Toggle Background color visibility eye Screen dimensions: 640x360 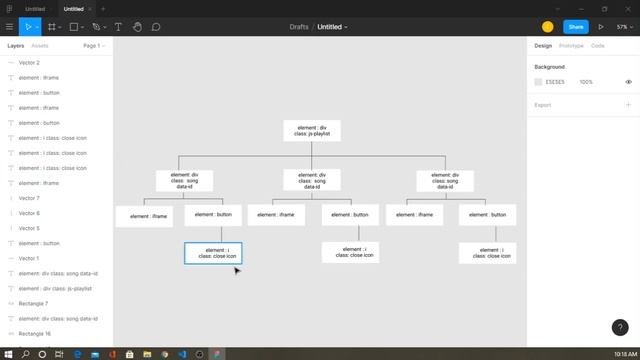pyautogui.click(x=629, y=82)
